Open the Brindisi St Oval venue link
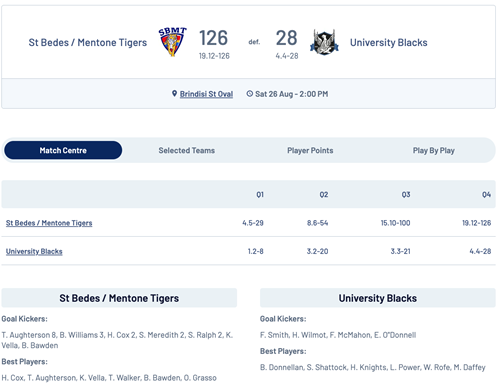Image resolution: width=500 pixels, height=392 pixels. [206, 94]
